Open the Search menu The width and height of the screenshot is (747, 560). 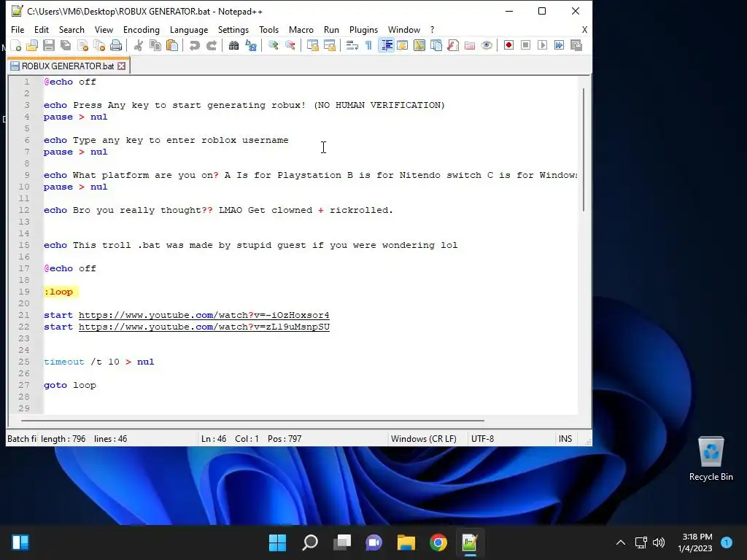(x=71, y=29)
